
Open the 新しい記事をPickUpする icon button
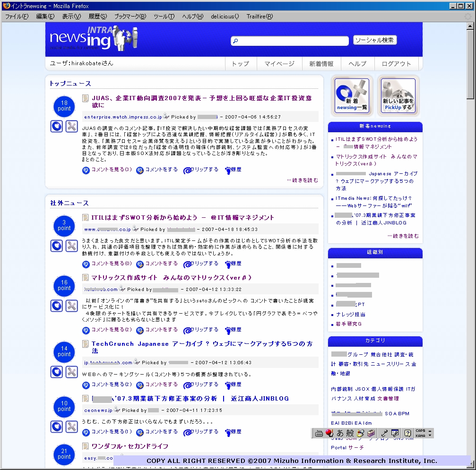[398, 95]
